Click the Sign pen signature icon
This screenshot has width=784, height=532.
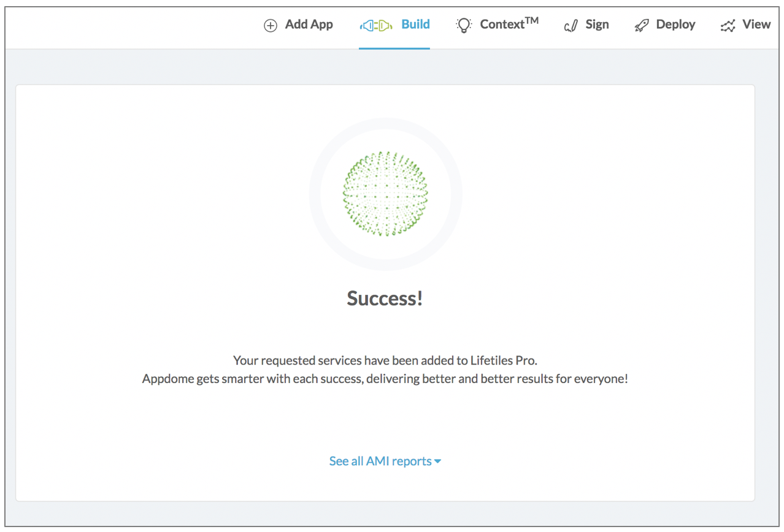(571, 26)
